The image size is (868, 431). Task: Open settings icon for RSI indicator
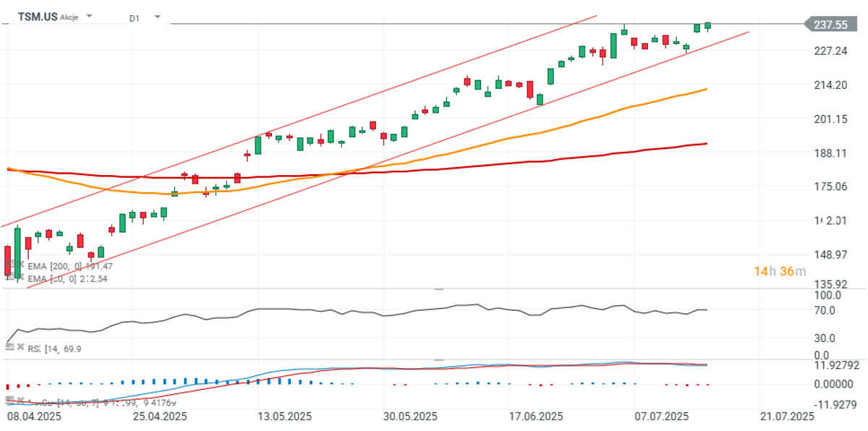point(10,347)
